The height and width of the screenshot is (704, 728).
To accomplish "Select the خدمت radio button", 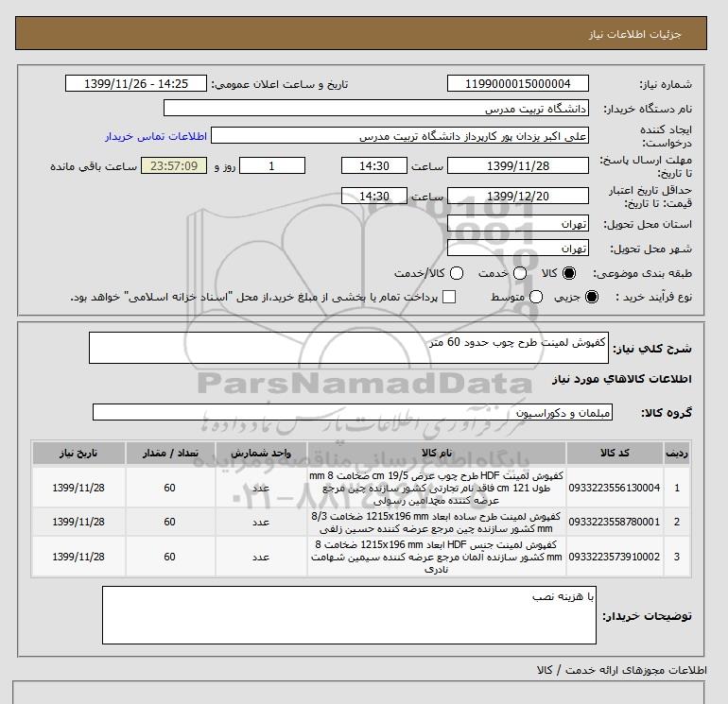I will tap(520, 273).
